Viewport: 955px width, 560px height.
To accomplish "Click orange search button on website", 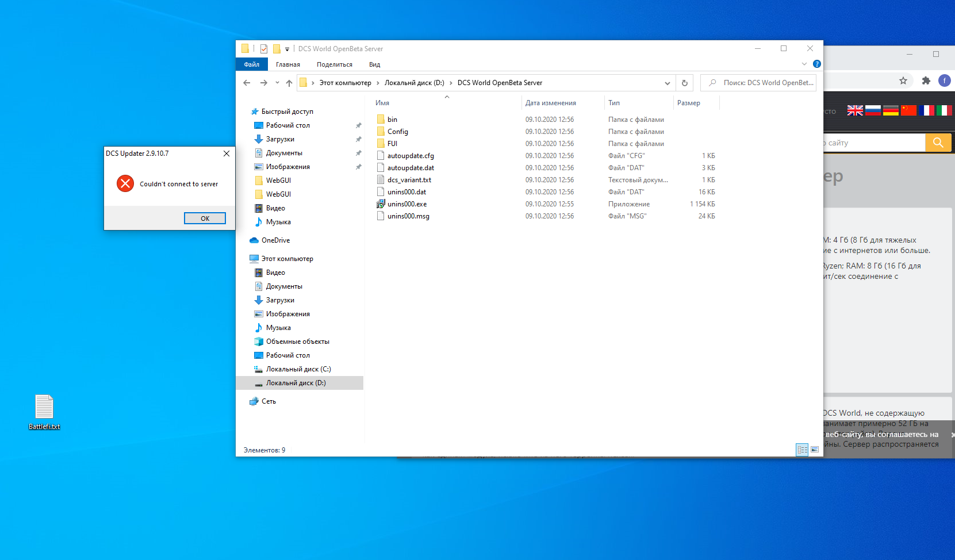I will tap(938, 143).
